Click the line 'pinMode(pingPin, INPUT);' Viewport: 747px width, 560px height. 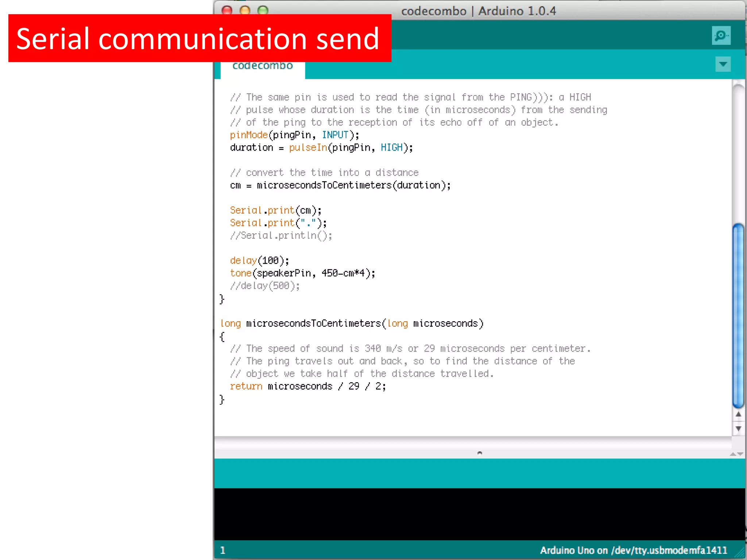(295, 135)
